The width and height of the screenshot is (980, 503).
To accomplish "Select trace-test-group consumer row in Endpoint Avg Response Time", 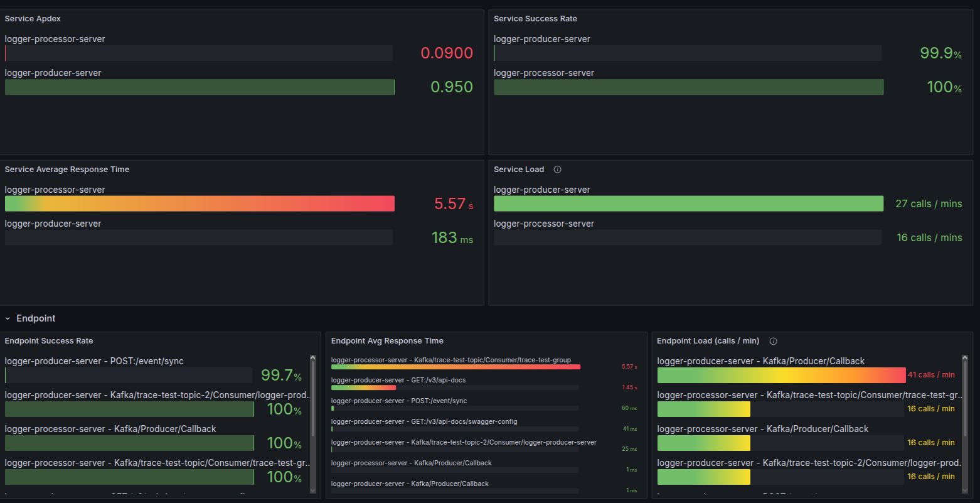I will click(451, 360).
